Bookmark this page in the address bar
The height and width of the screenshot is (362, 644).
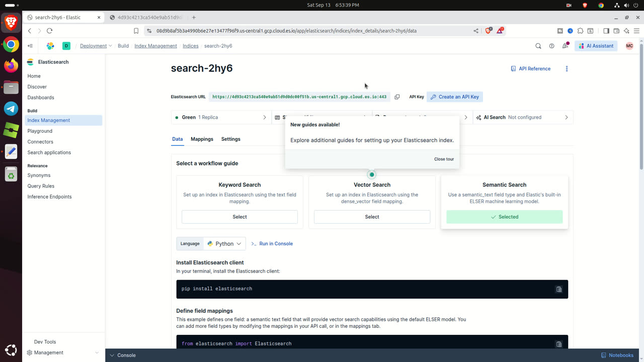pyautogui.click(x=136, y=31)
